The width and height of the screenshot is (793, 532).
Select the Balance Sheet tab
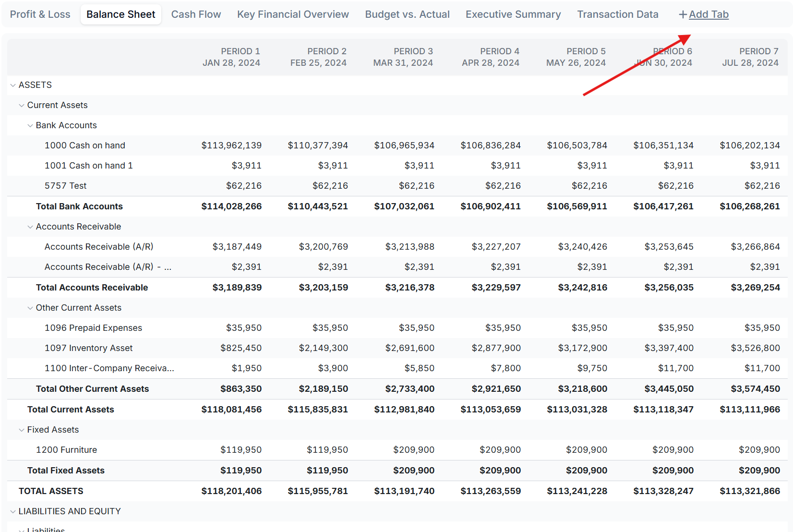[x=121, y=14]
